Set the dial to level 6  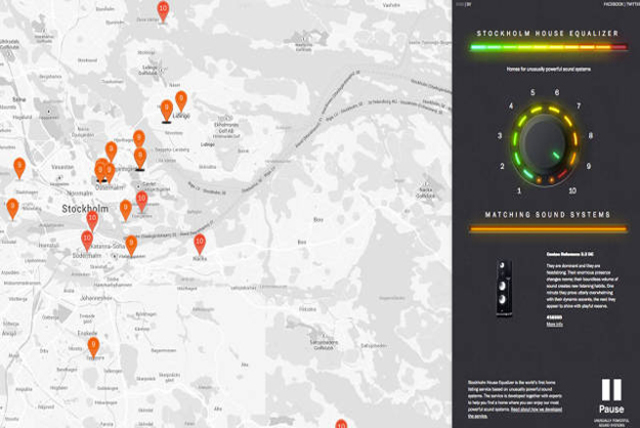[557, 93]
